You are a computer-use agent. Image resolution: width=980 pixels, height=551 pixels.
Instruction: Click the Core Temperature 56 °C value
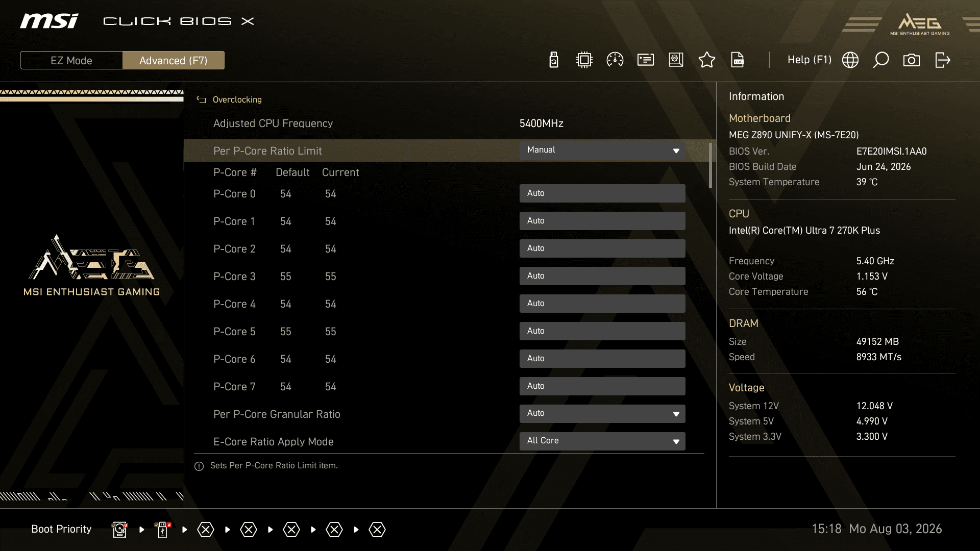click(x=867, y=292)
